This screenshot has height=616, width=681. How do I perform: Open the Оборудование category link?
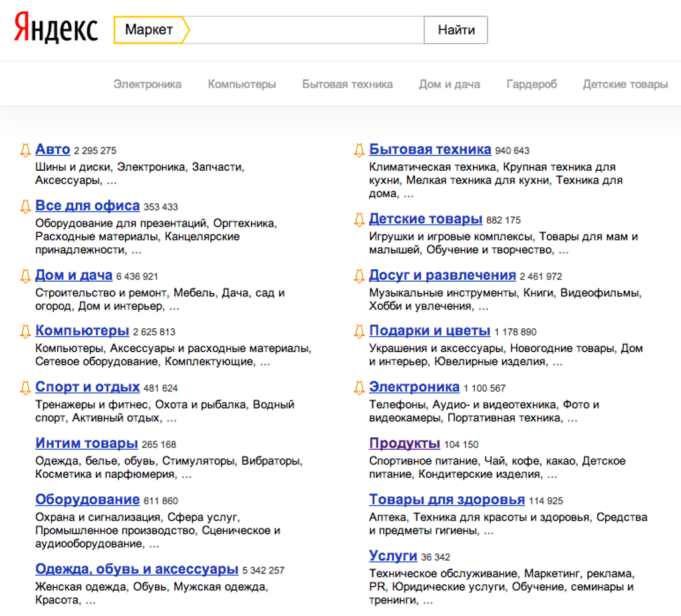(x=87, y=500)
